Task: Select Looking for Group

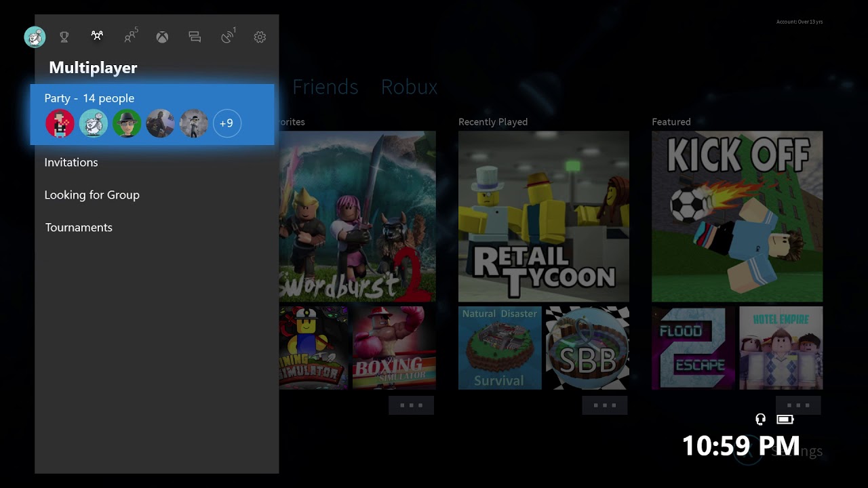Action: (x=92, y=195)
